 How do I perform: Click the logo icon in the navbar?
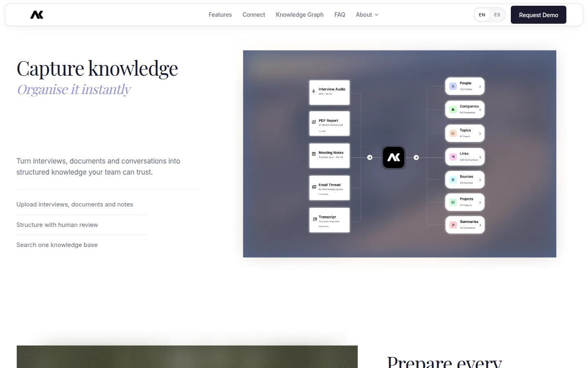[37, 15]
